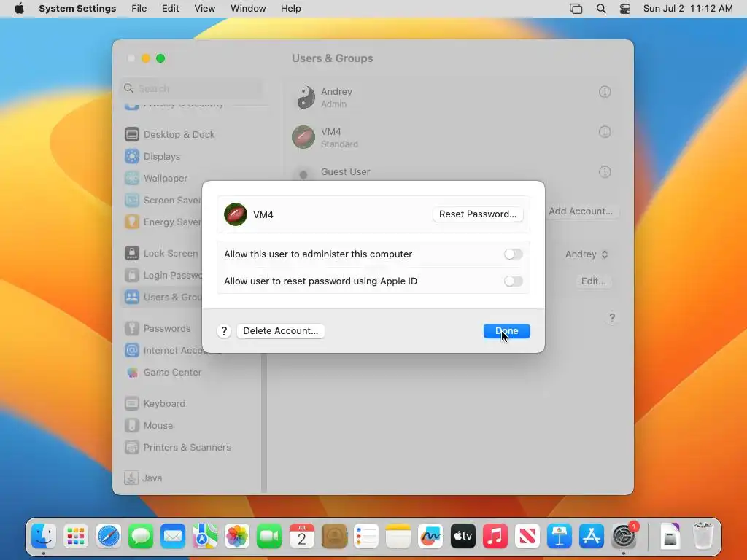
Task: Click the "Guest User" row name
Action: point(345,172)
